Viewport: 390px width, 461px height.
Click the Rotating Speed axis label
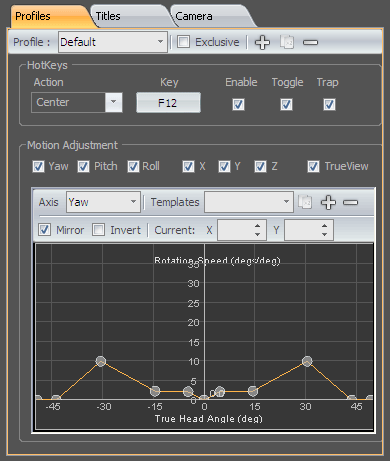[x=217, y=260]
